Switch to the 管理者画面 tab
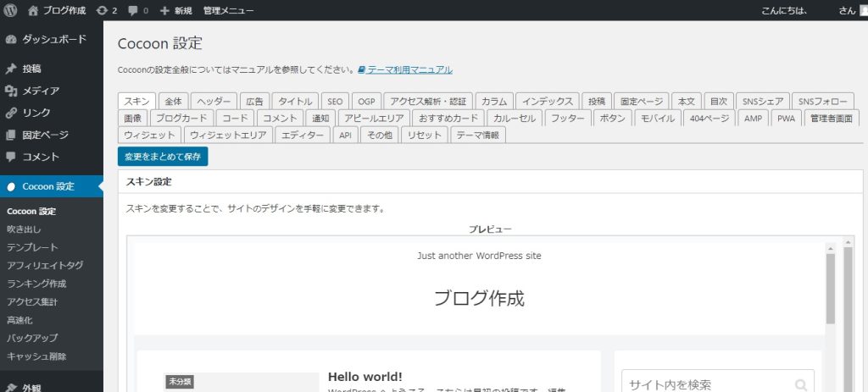The image size is (868, 392). click(x=831, y=118)
